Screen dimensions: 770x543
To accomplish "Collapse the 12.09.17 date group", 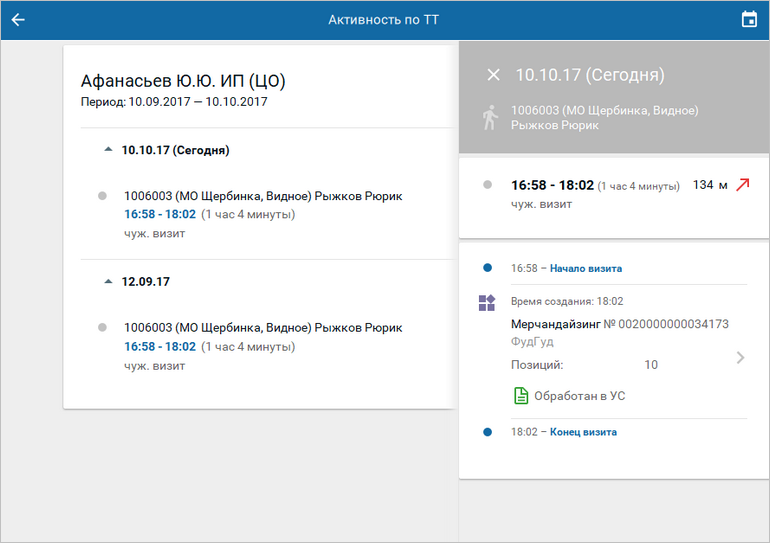I will pyautogui.click(x=109, y=281).
